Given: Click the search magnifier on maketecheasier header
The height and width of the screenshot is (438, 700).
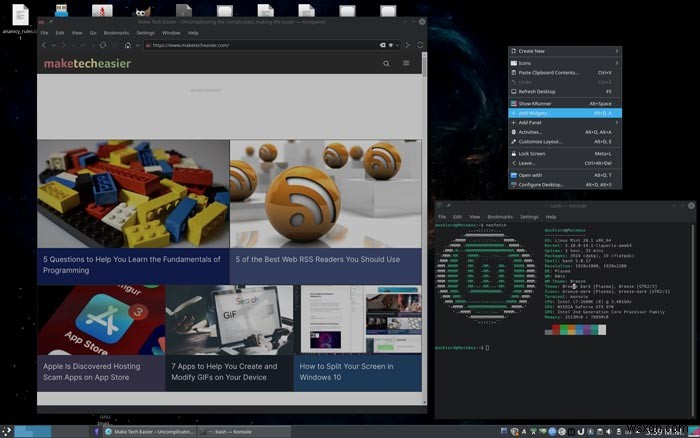Looking at the screenshot, I should [x=387, y=64].
